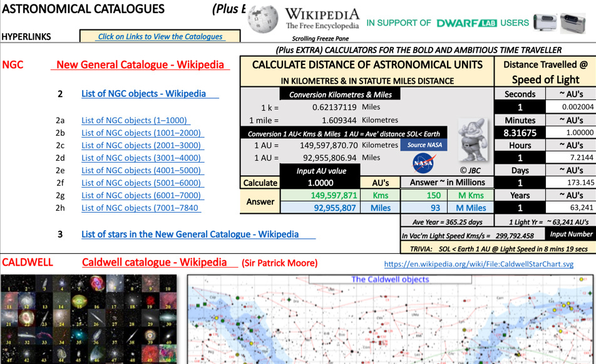The height and width of the screenshot is (364, 596).
Task: Click the Dwarf telescope device on the right
Action: tap(573, 23)
